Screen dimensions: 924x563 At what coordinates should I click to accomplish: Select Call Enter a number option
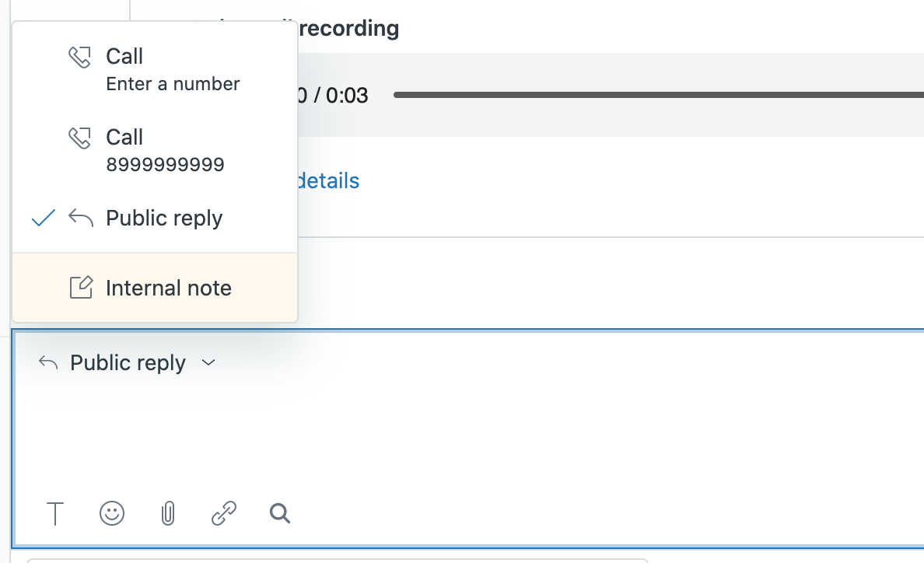(x=173, y=69)
